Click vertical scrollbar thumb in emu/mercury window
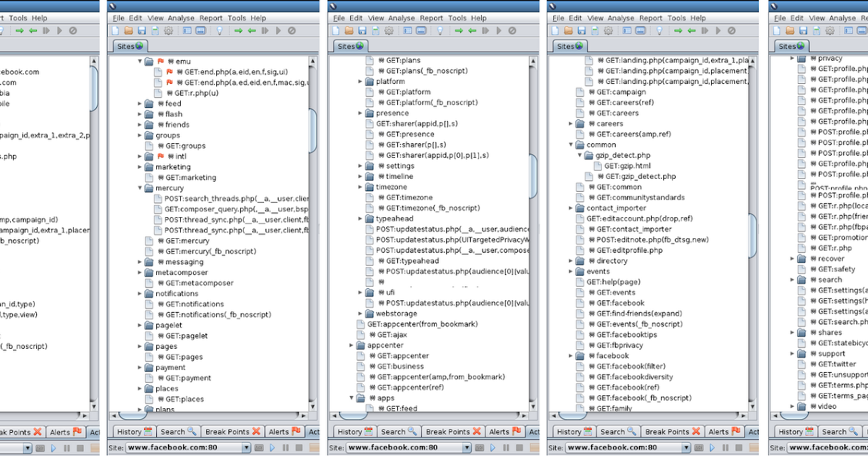Screen dimensions: 868x456 (x=312, y=130)
